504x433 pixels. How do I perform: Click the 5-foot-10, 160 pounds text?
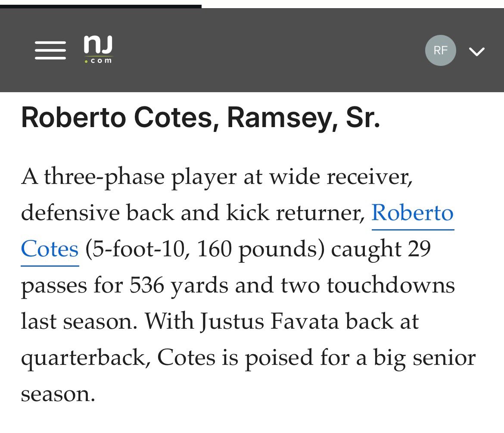(x=205, y=249)
